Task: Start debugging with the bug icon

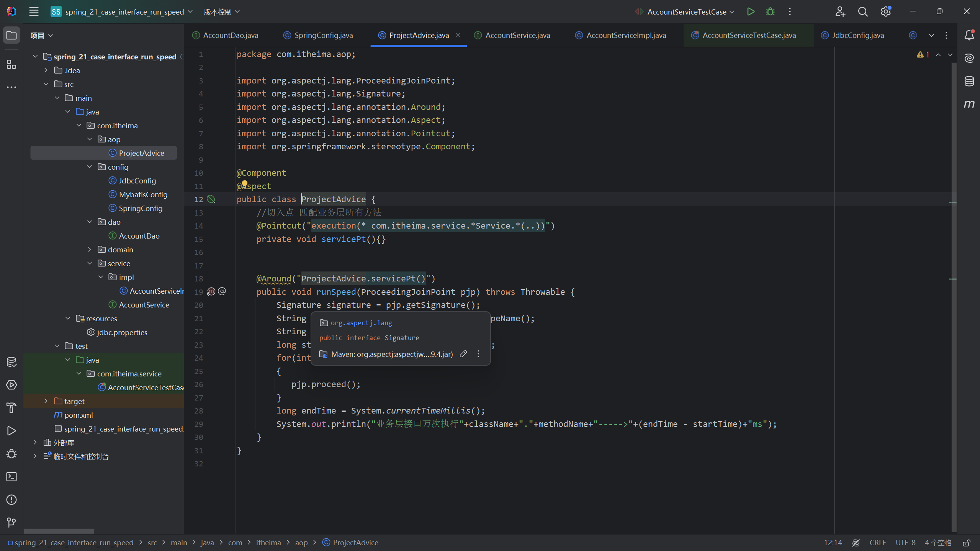Action: 770,11
